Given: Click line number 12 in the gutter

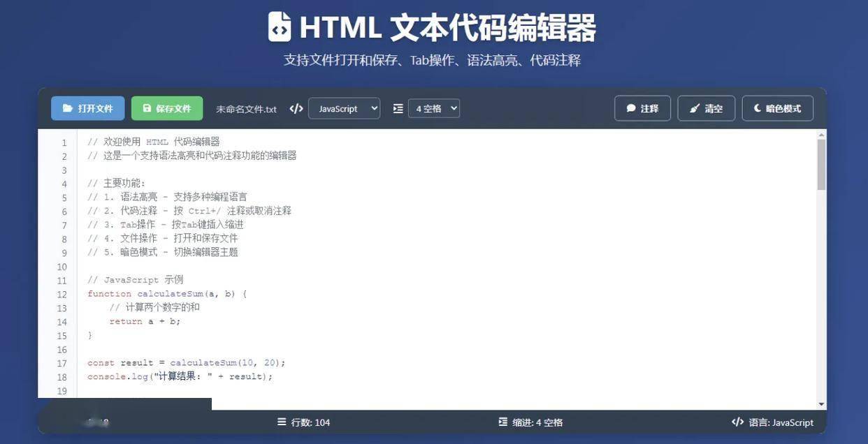Looking at the screenshot, I should point(62,295).
